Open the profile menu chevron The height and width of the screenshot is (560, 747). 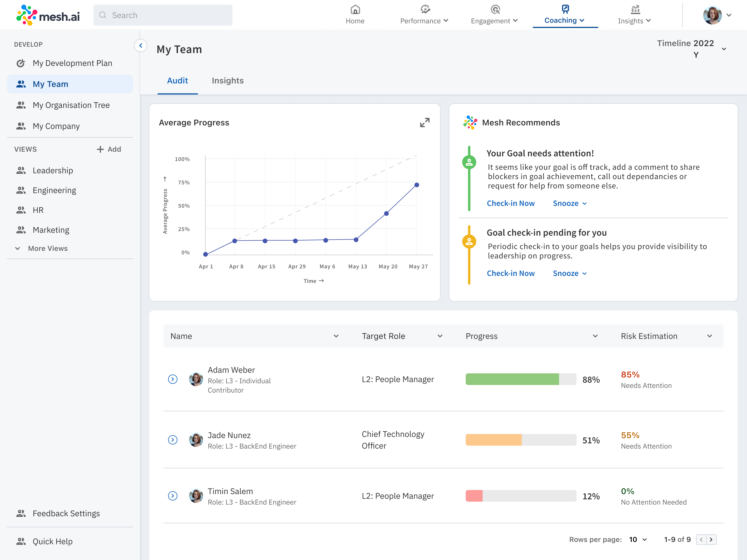(x=729, y=15)
